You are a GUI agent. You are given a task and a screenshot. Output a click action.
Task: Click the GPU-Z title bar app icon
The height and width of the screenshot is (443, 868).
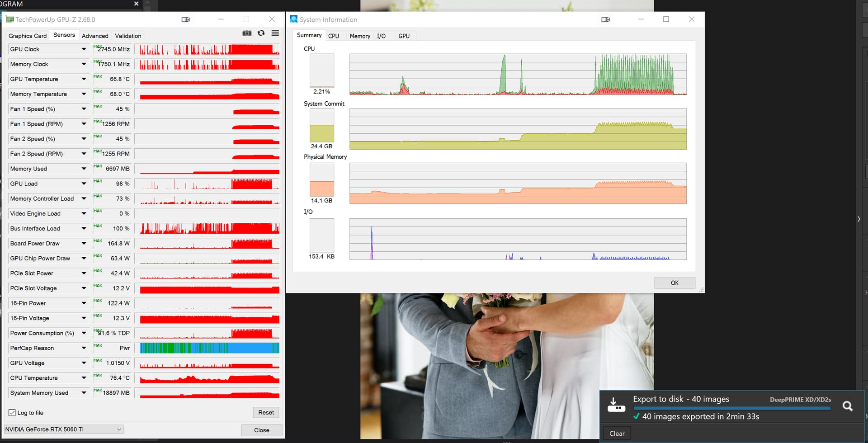click(9, 19)
